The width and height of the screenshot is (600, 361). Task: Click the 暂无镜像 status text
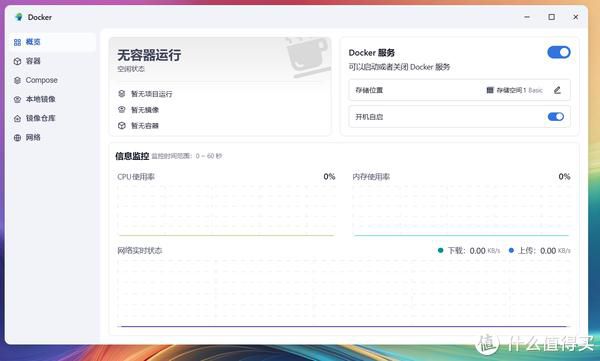point(145,110)
